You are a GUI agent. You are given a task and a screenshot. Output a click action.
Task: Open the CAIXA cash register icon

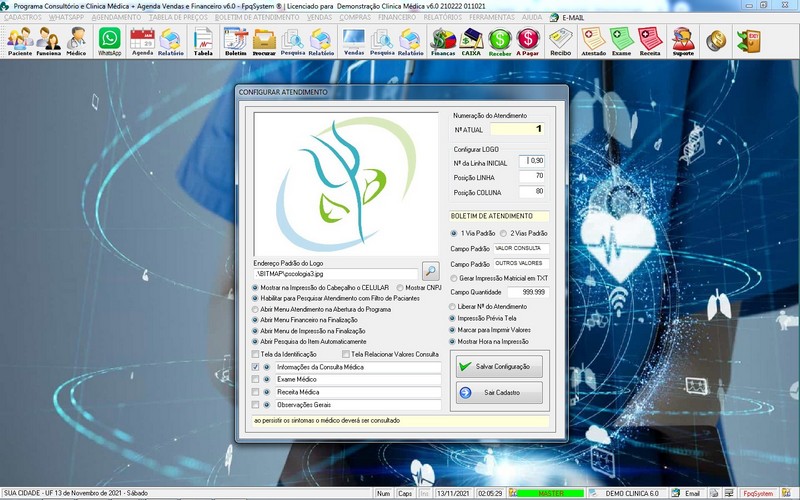pos(471,41)
